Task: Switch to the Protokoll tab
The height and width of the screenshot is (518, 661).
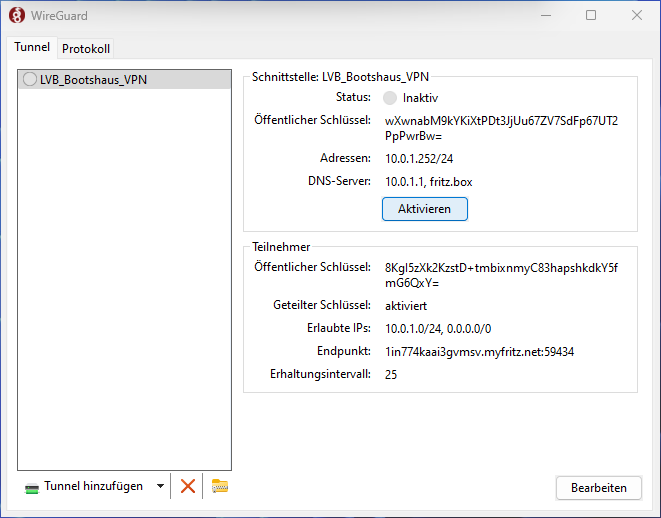Action: (86, 49)
